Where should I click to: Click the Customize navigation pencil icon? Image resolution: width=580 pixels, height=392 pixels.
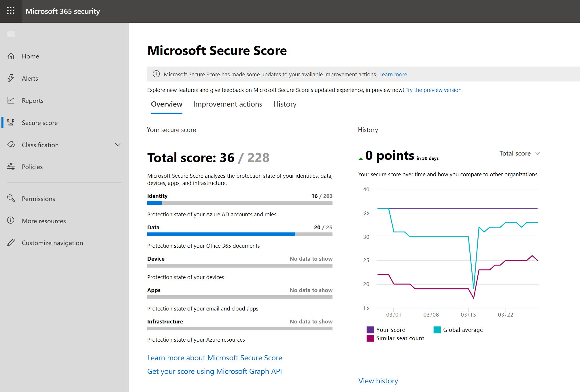(x=11, y=243)
